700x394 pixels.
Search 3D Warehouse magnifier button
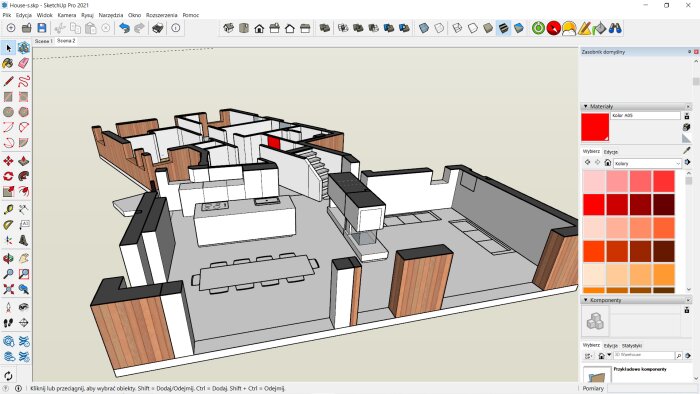click(679, 356)
